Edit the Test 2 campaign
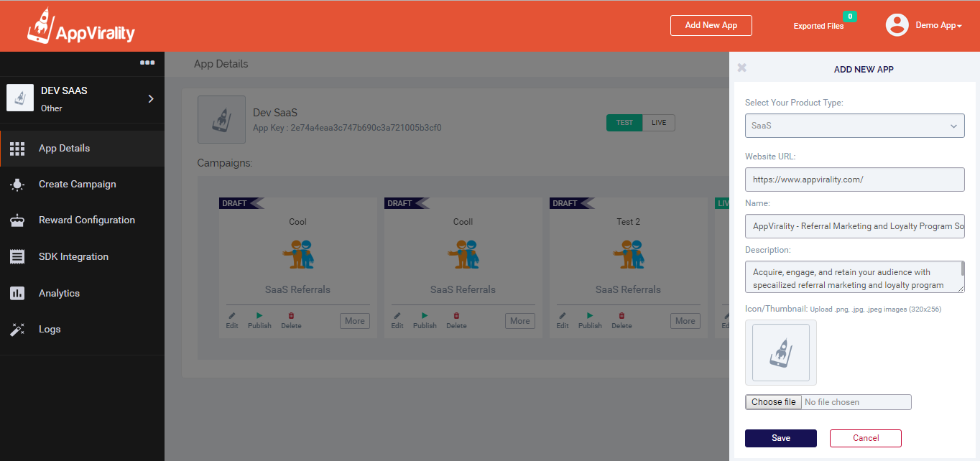 563,320
